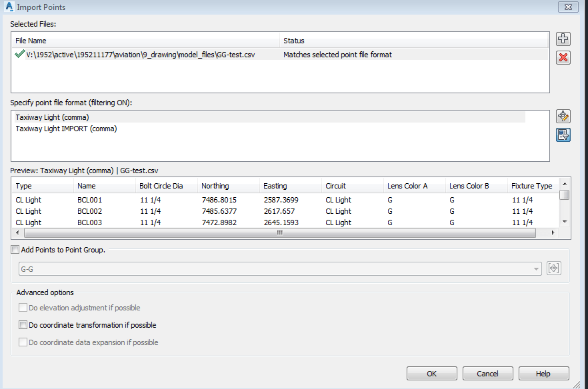588x389 pixels.
Task: Enable Do coordinate transformation if possible
Action: click(23, 324)
